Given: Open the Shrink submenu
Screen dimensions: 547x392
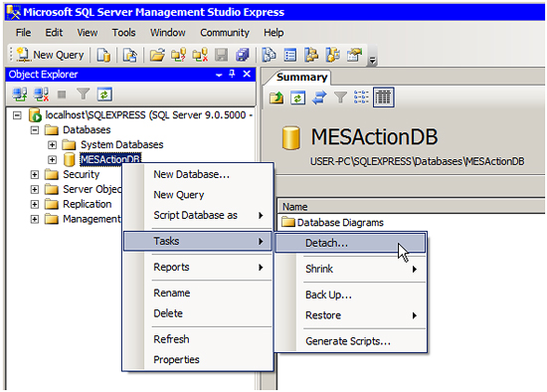Looking at the screenshot, I should (350, 269).
